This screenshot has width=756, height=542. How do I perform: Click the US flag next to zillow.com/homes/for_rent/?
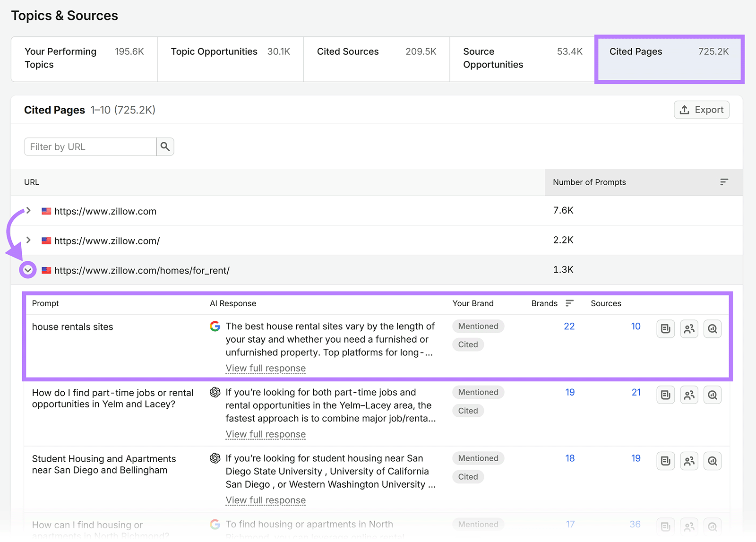tap(46, 270)
